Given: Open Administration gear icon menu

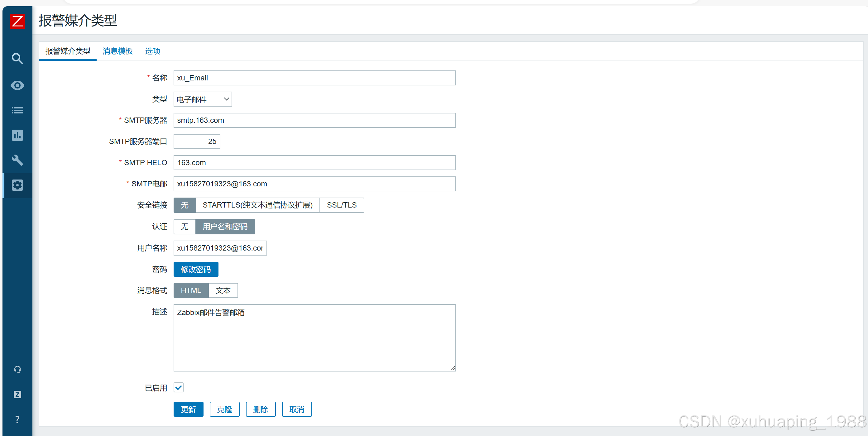Looking at the screenshot, I should [x=17, y=185].
